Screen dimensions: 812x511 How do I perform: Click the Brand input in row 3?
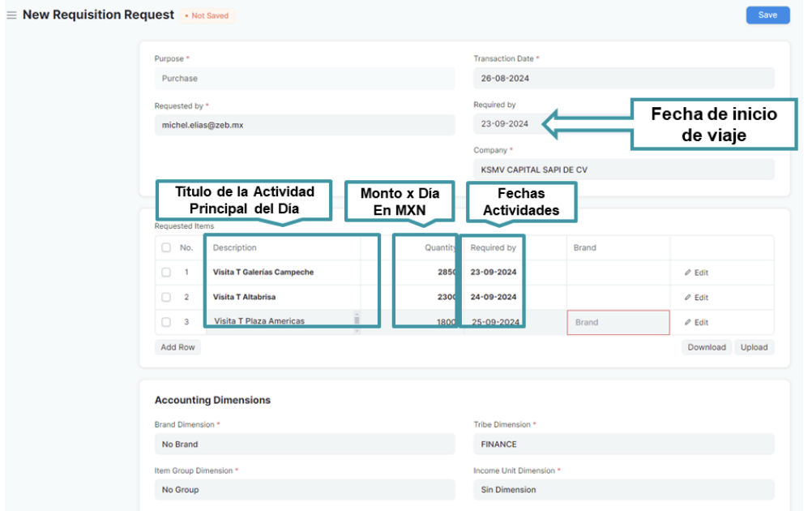coord(618,322)
